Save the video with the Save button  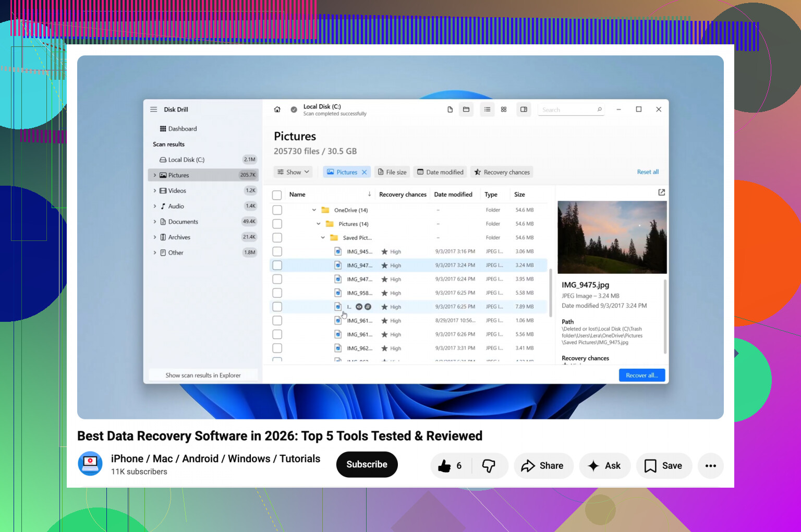click(664, 466)
